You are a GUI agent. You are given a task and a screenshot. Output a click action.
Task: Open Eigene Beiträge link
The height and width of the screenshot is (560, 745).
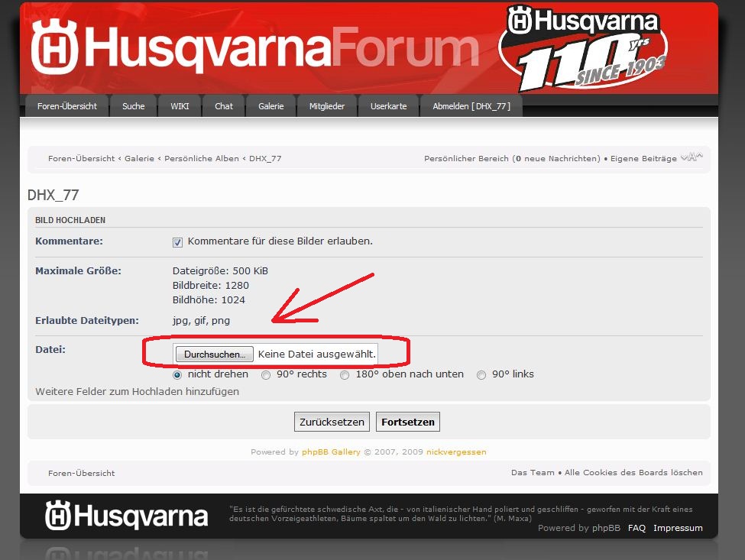coord(643,159)
